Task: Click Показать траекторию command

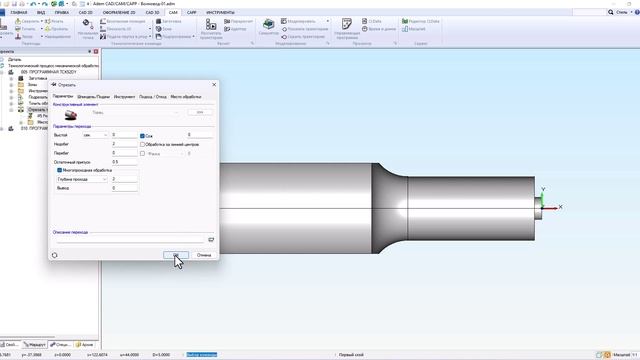Action: pos(305,29)
